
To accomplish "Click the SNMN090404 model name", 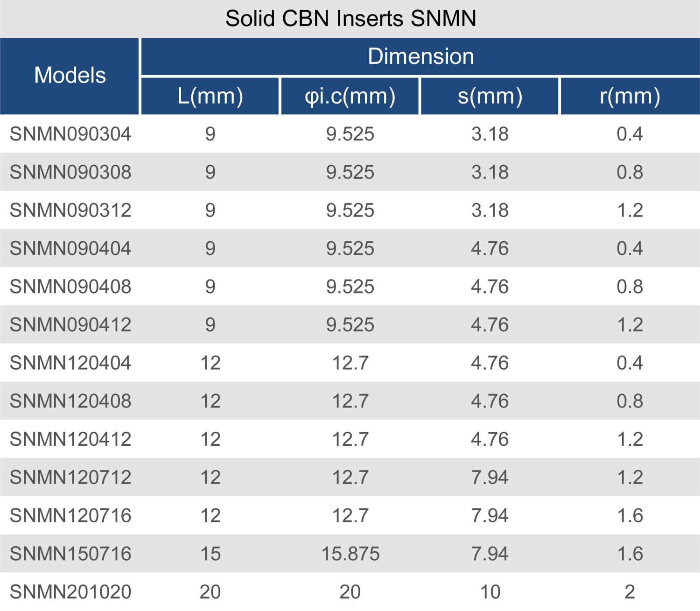I will click(70, 248).
